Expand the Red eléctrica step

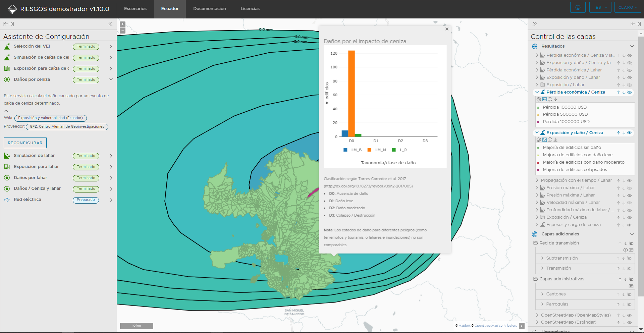click(x=111, y=200)
